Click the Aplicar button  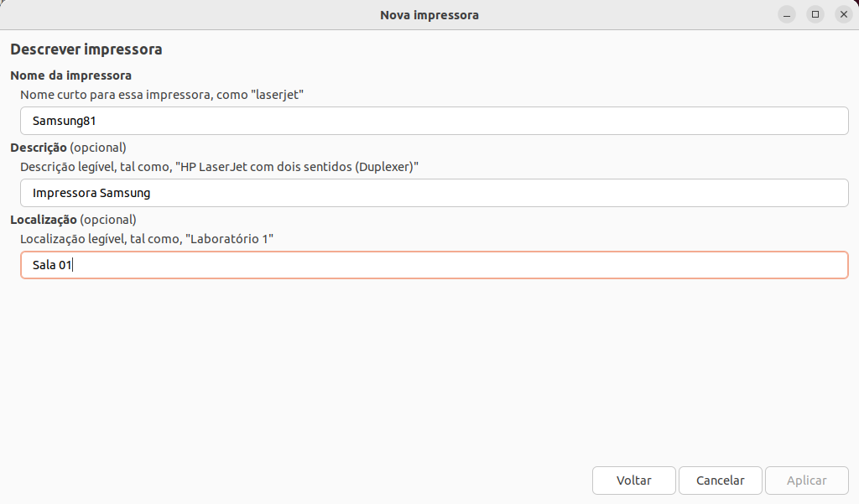806,481
